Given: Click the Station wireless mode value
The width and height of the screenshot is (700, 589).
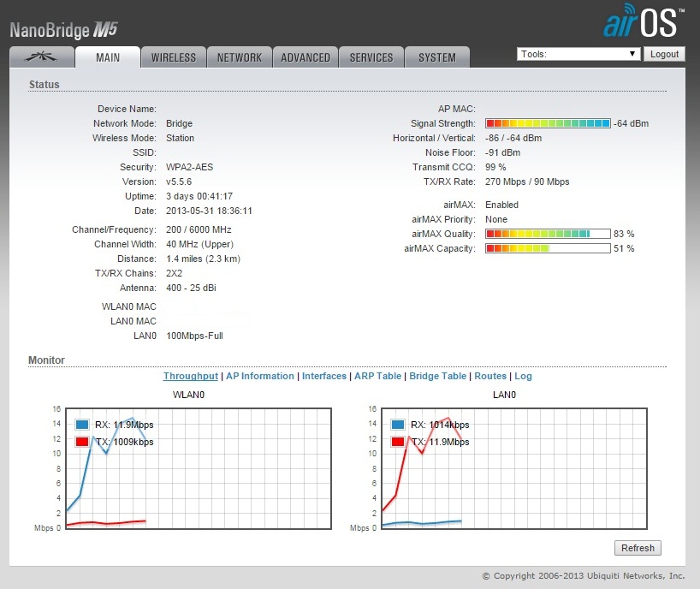Looking at the screenshot, I should click(180, 138).
